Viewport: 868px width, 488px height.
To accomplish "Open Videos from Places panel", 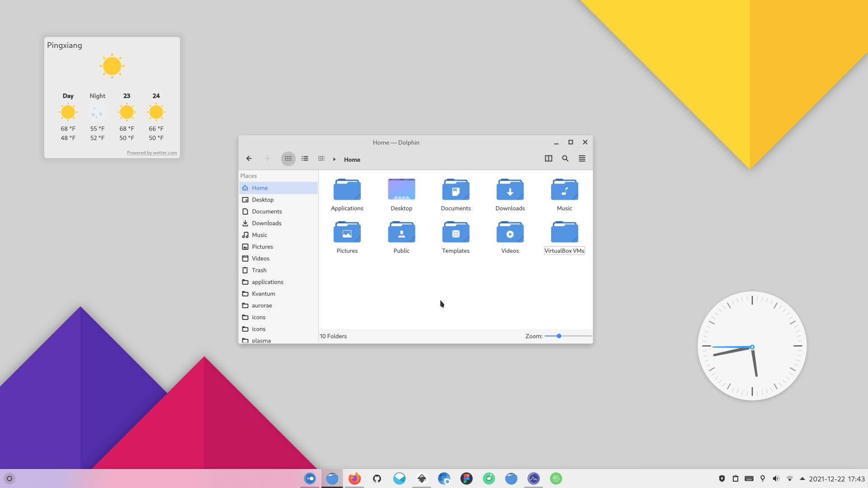I will coord(278,258).
